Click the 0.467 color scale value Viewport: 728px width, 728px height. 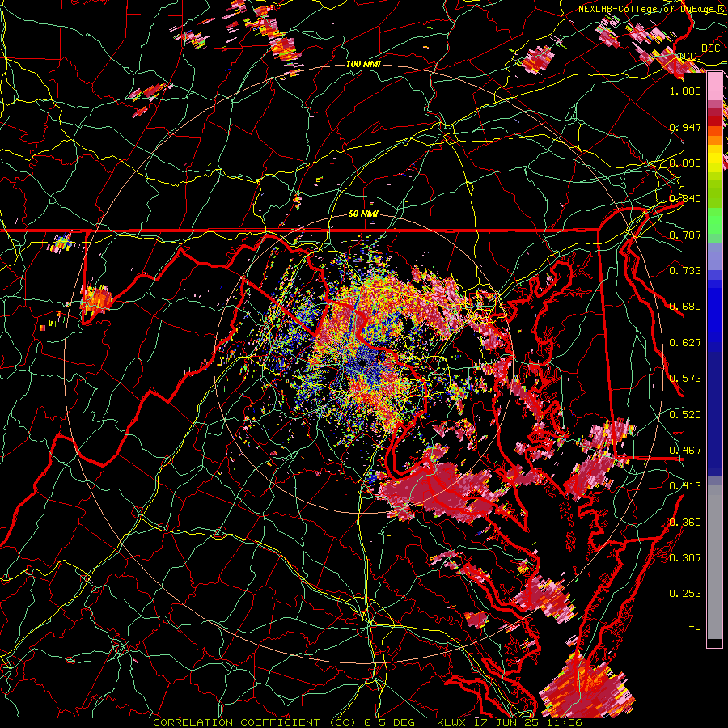685,451
